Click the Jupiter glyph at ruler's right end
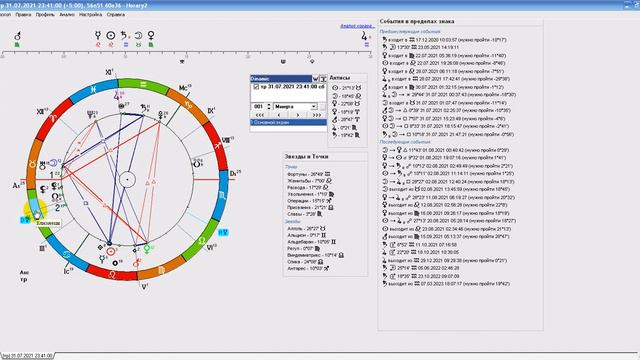Screen dimensions: 640x360 click(364, 36)
